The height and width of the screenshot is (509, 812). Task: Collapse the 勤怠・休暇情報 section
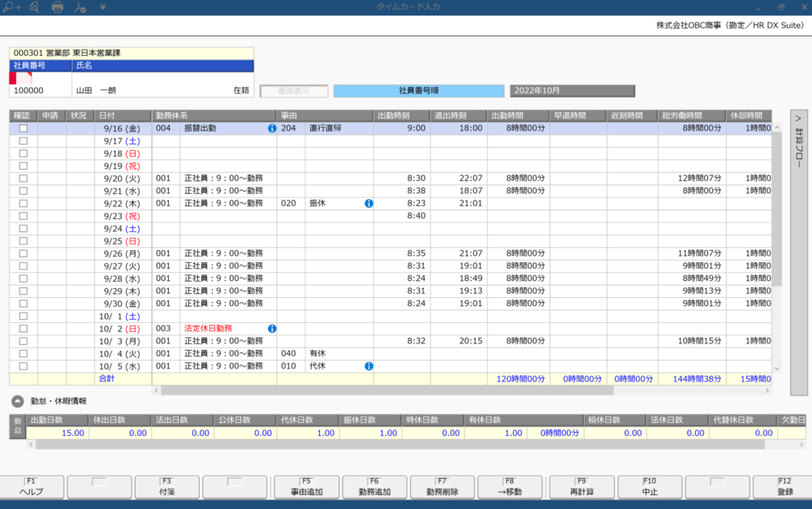tap(18, 401)
